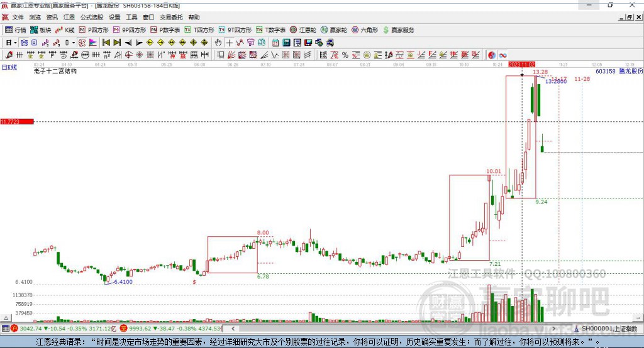Open the 9T四方形 tool
644x348 pixels.
(235, 30)
